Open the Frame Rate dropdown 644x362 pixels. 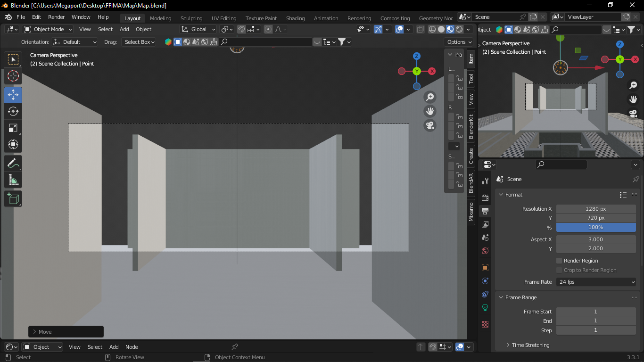(596, 282)
